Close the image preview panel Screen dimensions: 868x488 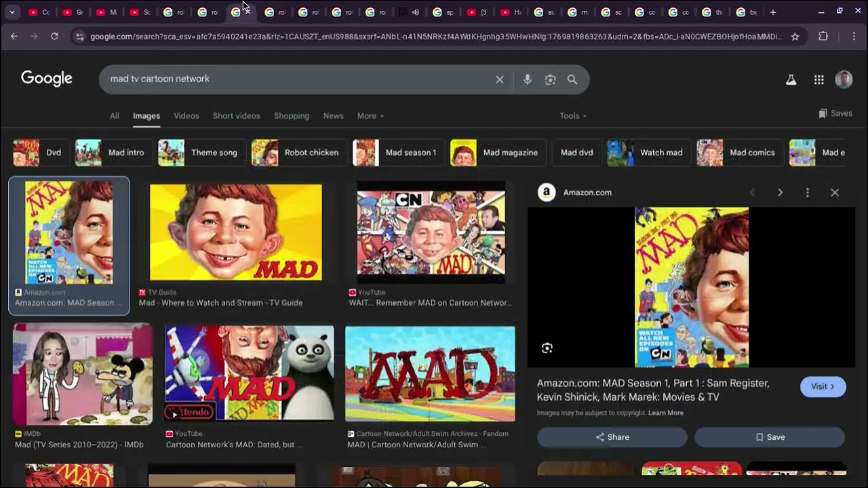(x=835, y=192)
